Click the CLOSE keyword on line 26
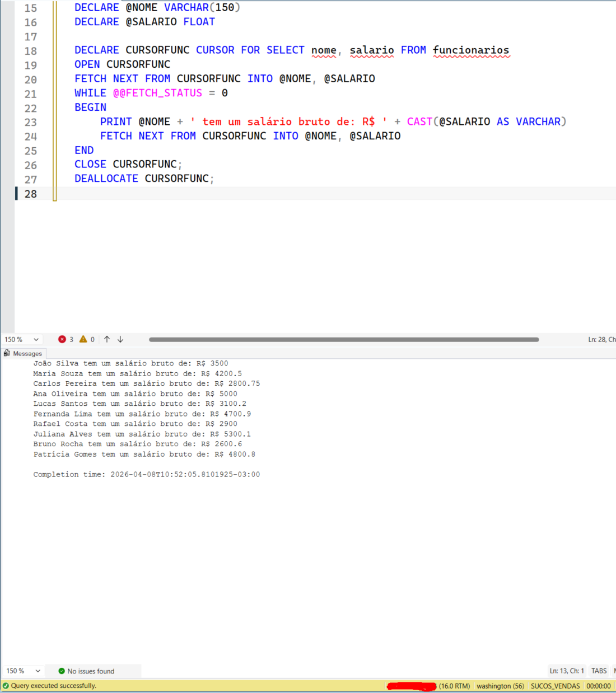 tap(90, 164)
